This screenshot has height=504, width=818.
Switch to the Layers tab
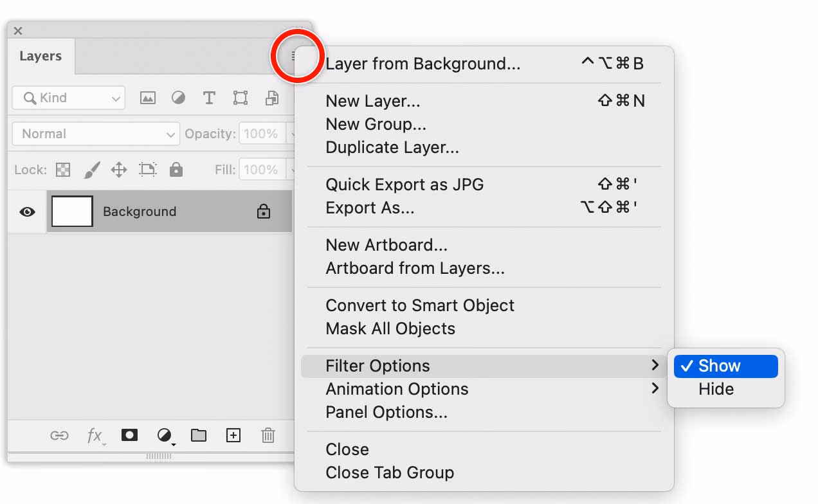(41, 57)
